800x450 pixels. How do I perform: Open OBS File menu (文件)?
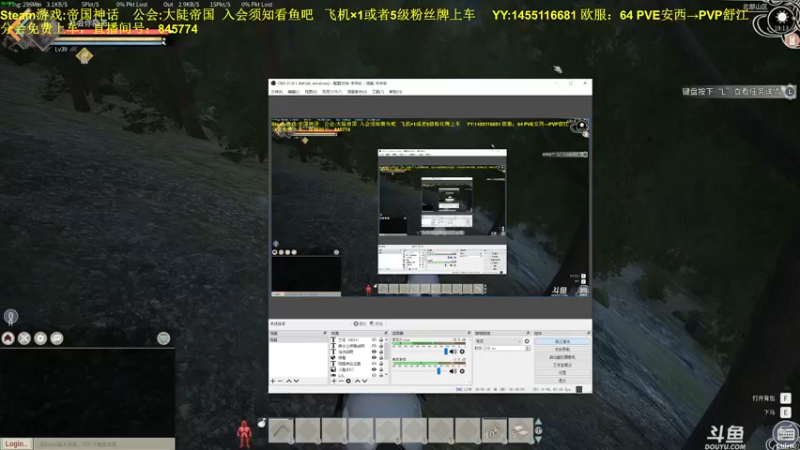coord(277,92)
